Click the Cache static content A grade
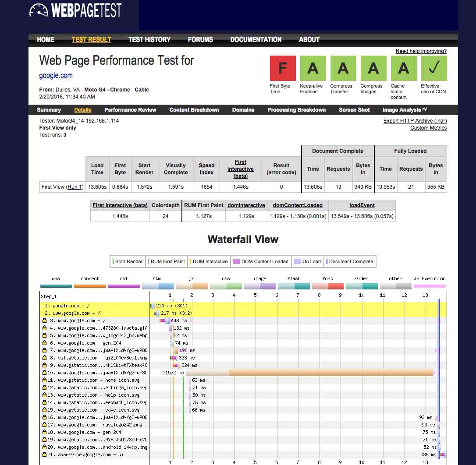Image resolution: width=476 pixels, height=465 pixels. 403,68
